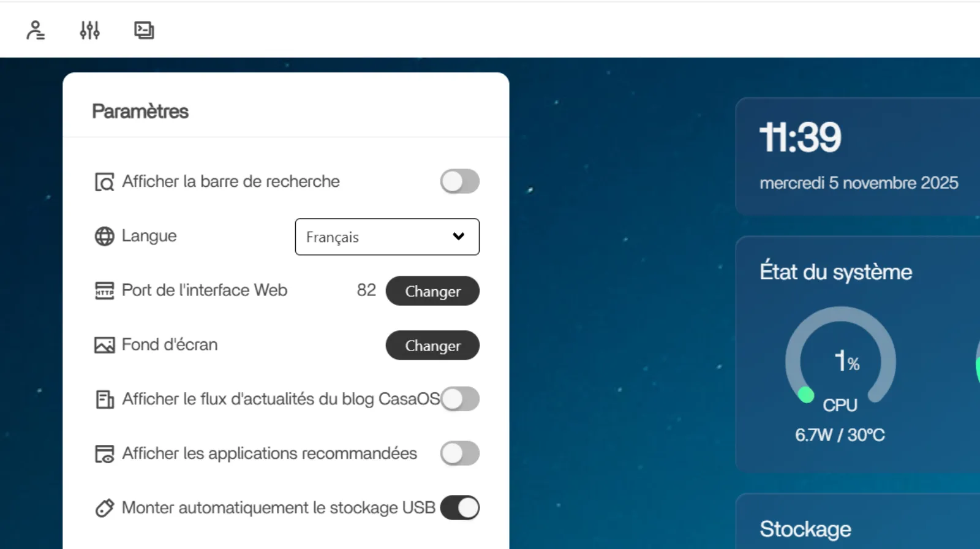Image resolution: width=980 pixels, height=549 pixels.
Task: Click the settings sliders icon
Action: tap(89, 30)
